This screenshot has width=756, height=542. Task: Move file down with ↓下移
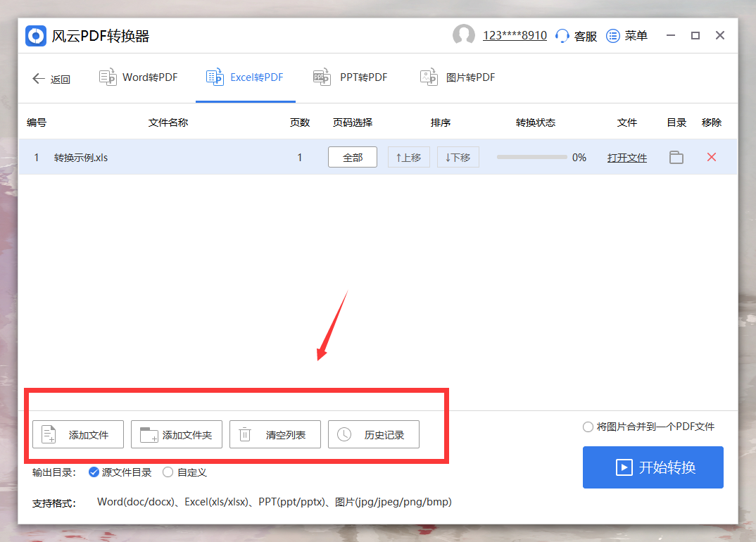coord(458,157)
